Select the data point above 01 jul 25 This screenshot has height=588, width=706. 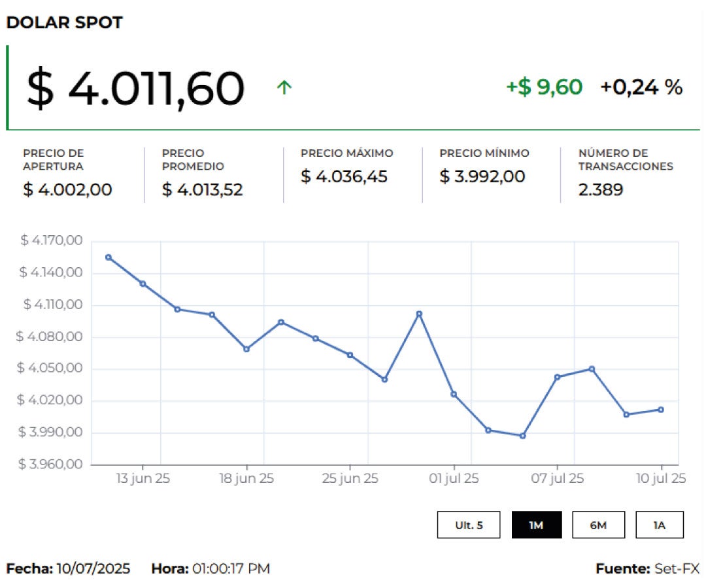coord(454,394)
